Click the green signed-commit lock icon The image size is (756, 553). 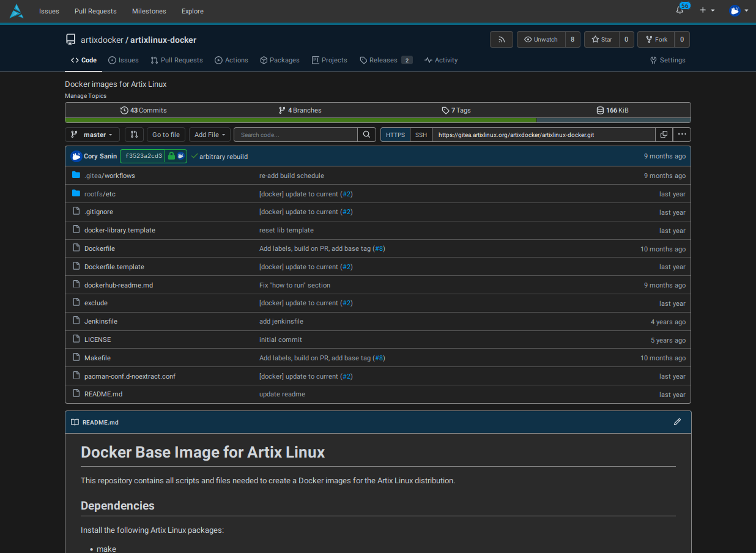coord(171,156)
